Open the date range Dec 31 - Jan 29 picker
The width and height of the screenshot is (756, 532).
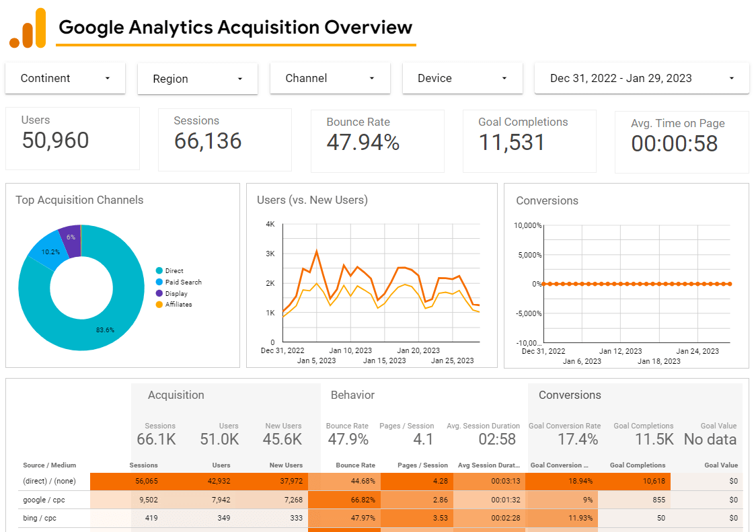click(x=641, y=78)
